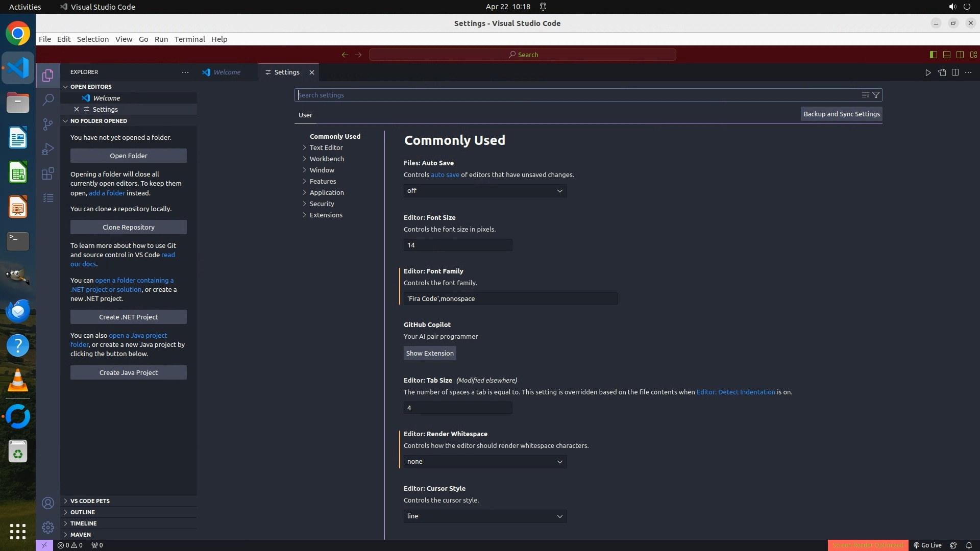
Task: Open the Source Control view
Action: (48, 124)
